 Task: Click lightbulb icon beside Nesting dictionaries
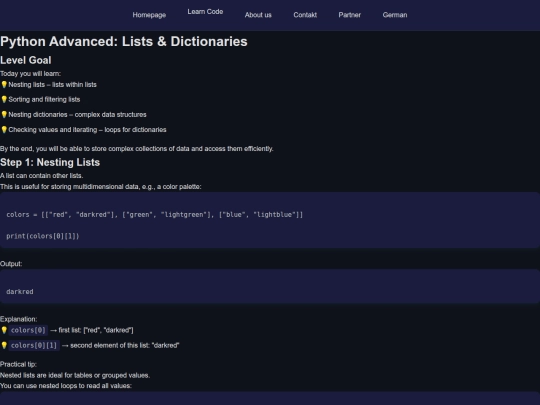[x=4, y=115]
